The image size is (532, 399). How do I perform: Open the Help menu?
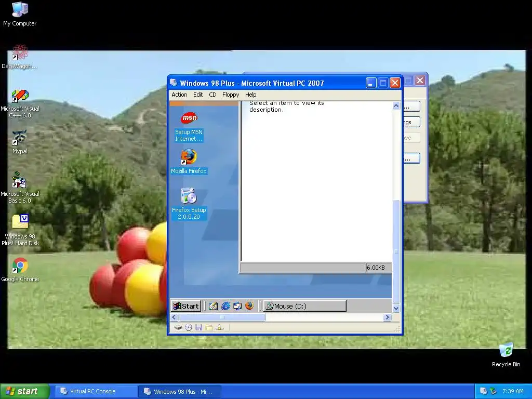251,95
